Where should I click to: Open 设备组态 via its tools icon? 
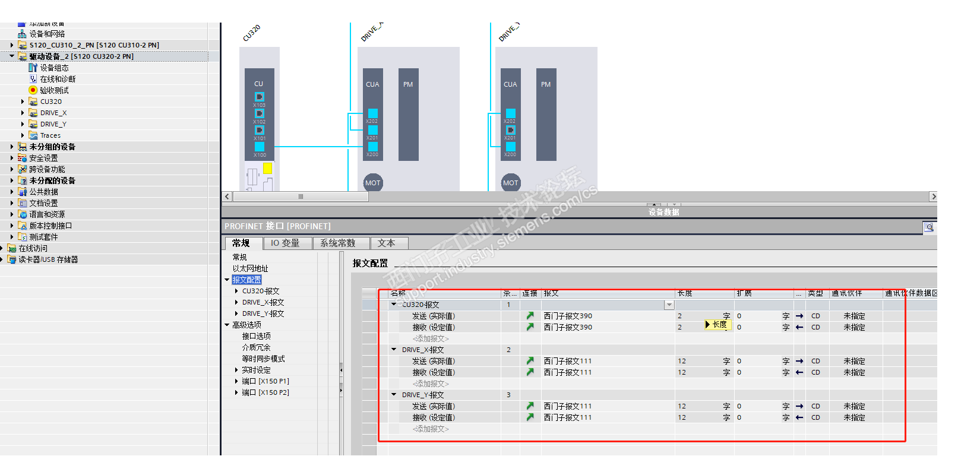point(33,68)
